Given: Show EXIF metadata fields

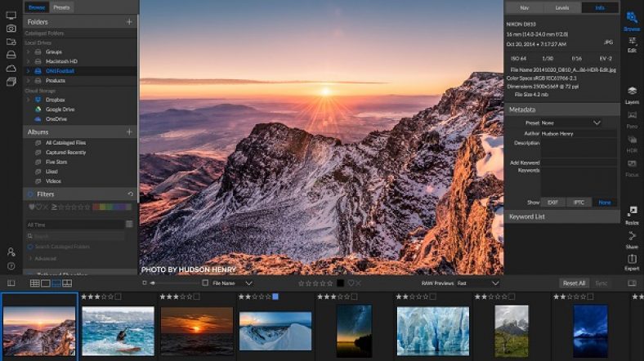Looking at the screenshot, I should pos(552,202).
